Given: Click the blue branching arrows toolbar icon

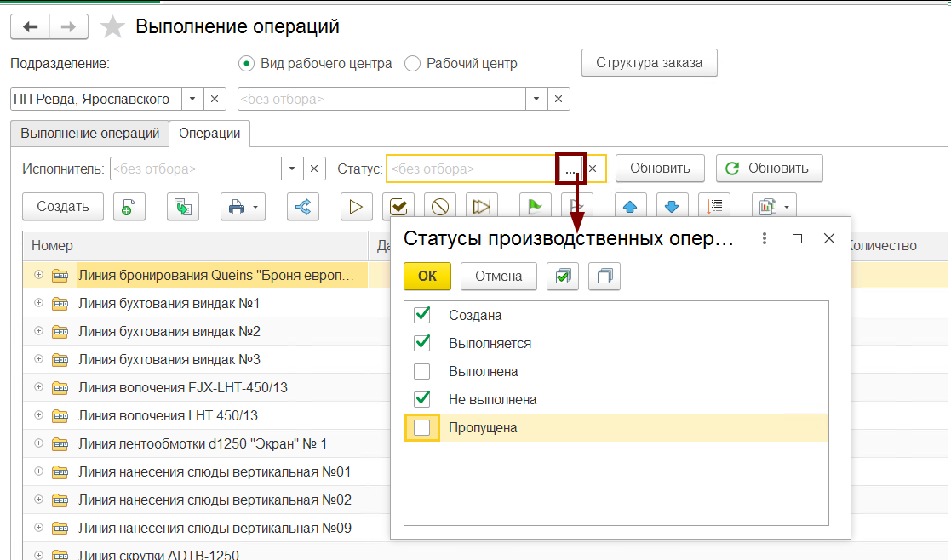Looking at the screenshot, I should click(x=302, y=207).
